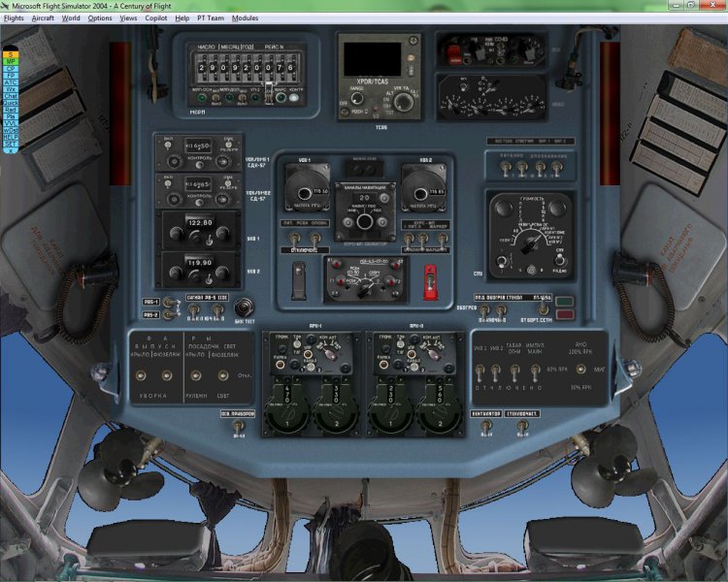Open the World menu
Image resolution: width=728 pixels, height=582 pixels.
coord(71,18)
